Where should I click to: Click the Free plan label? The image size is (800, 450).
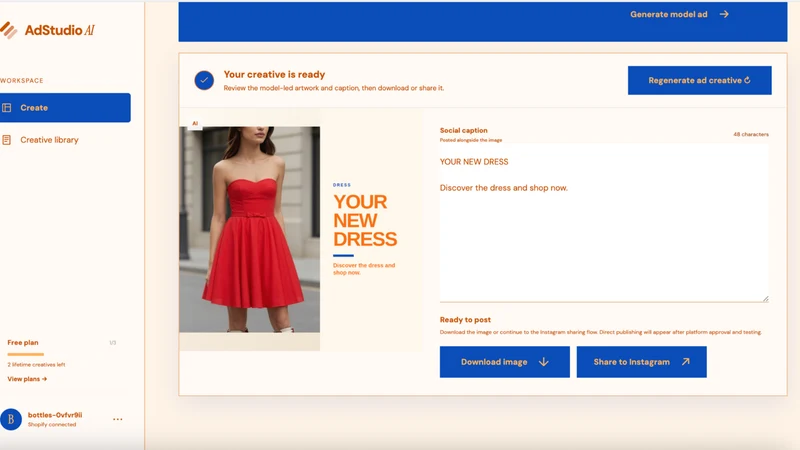pyautogui.click(x=23, y=343)
